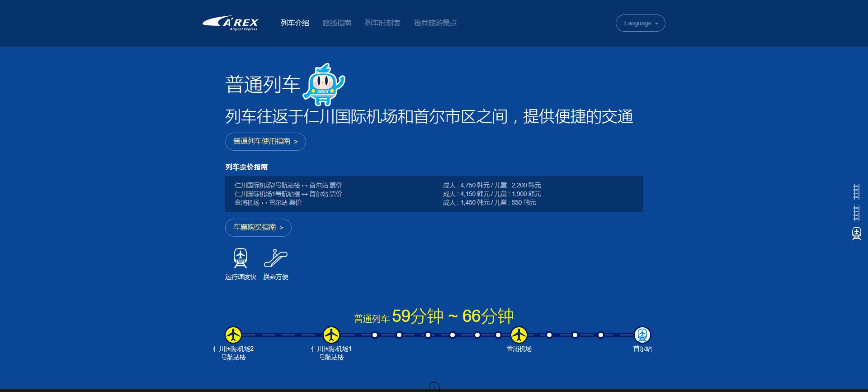Select the first rail-track icon in the side navigation
Viewport: 868px width, 392px height.
point(856,192)
